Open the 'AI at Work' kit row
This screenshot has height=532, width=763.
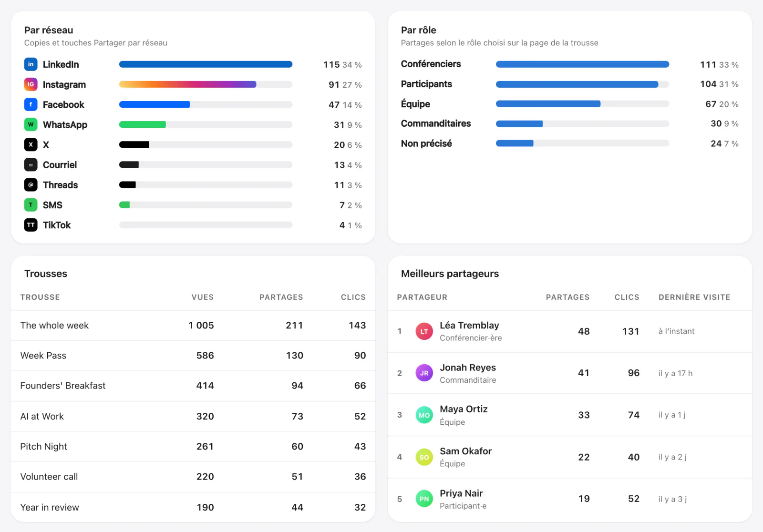tap(193, 416)
